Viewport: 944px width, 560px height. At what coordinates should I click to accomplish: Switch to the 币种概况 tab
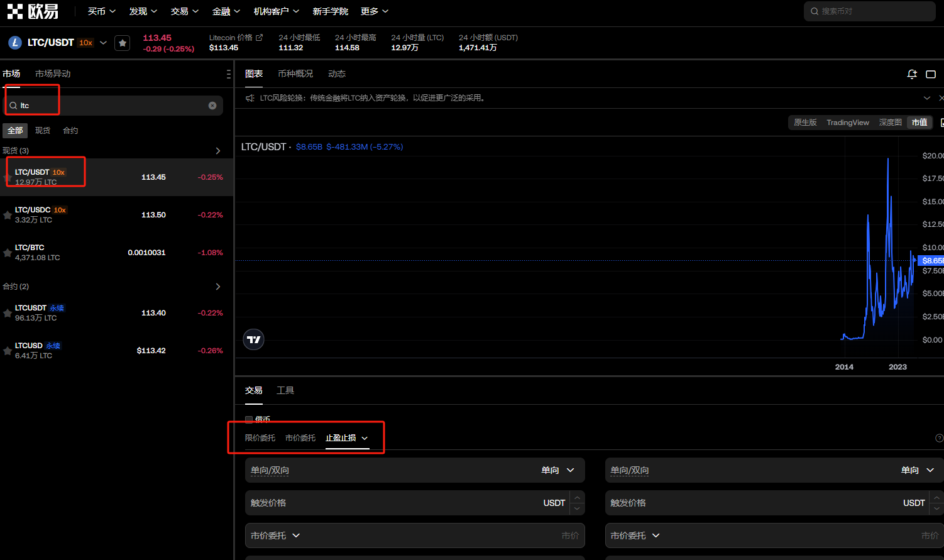pos(295,74)
